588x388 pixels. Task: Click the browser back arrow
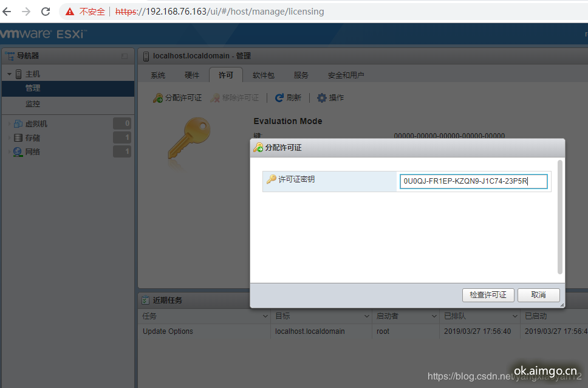click(x=7, y=12)
